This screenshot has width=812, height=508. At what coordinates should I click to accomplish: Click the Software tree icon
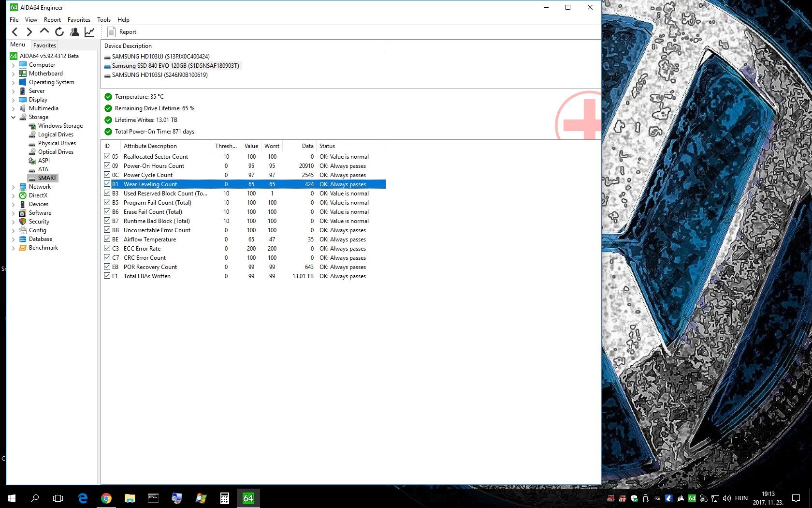[x=23, y=213]
